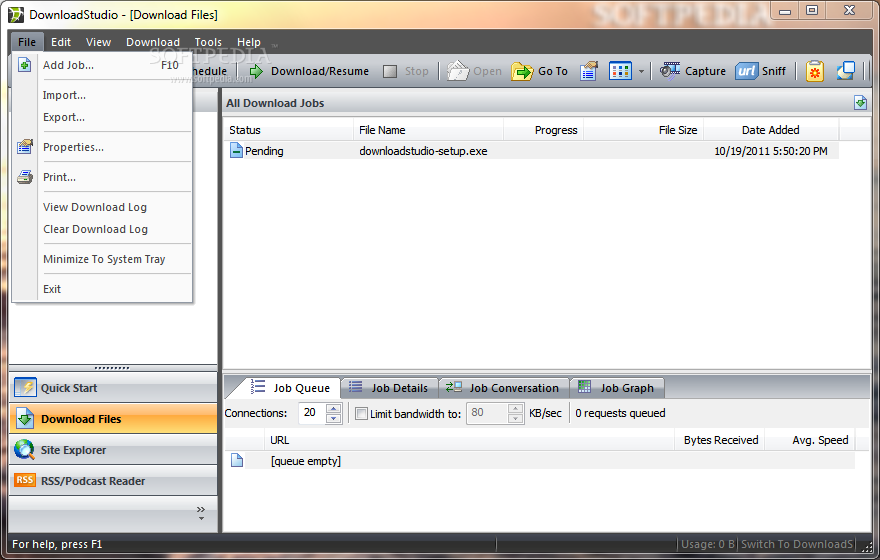Click the bandwidth KB/sec field showing 80
The height and width of the screenshot is (560, 880).
pyautogui.click(x=487, y=413)
